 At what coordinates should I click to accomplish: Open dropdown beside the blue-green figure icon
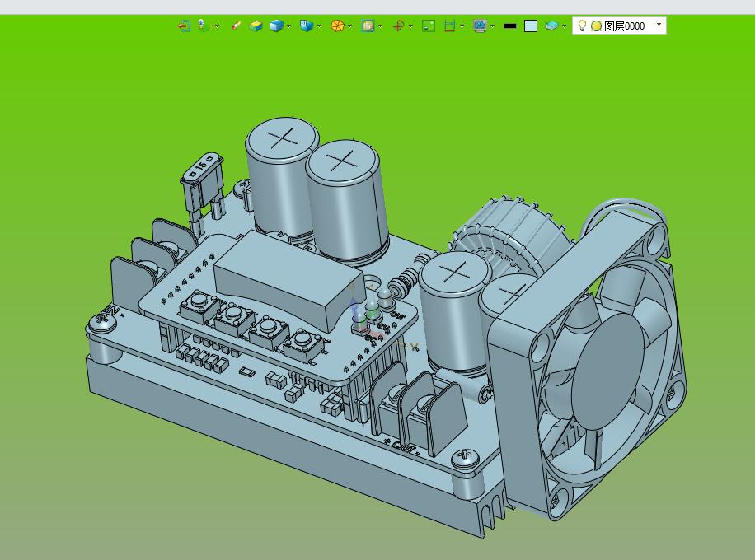(217, 26)
